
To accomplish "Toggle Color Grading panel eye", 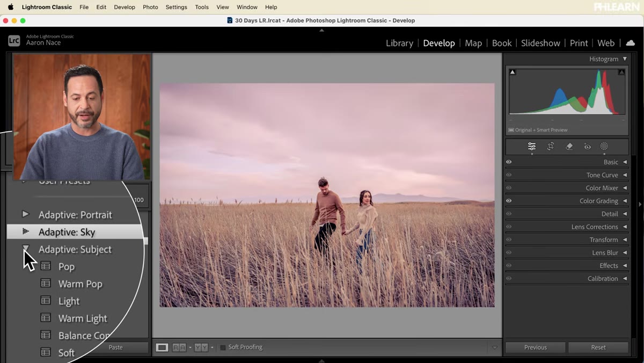I will click(x=509, y=201).
